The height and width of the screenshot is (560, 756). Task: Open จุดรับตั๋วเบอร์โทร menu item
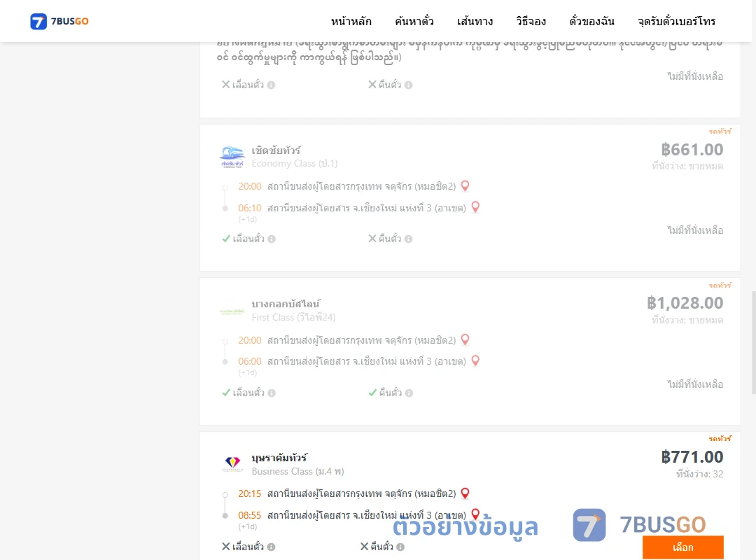676,21
